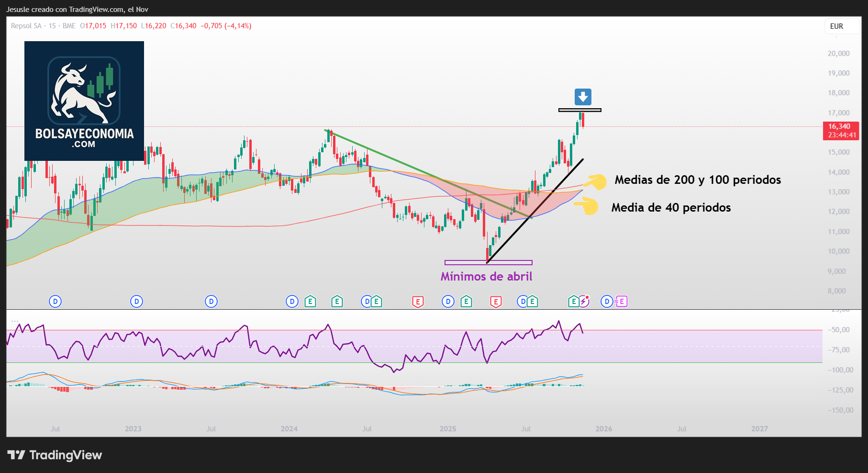Select the '1S' weekly interval label

[x=52, y=26]
